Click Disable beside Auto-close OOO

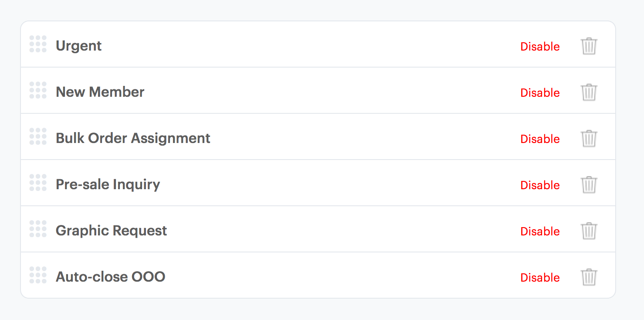(x=540, y=278)
